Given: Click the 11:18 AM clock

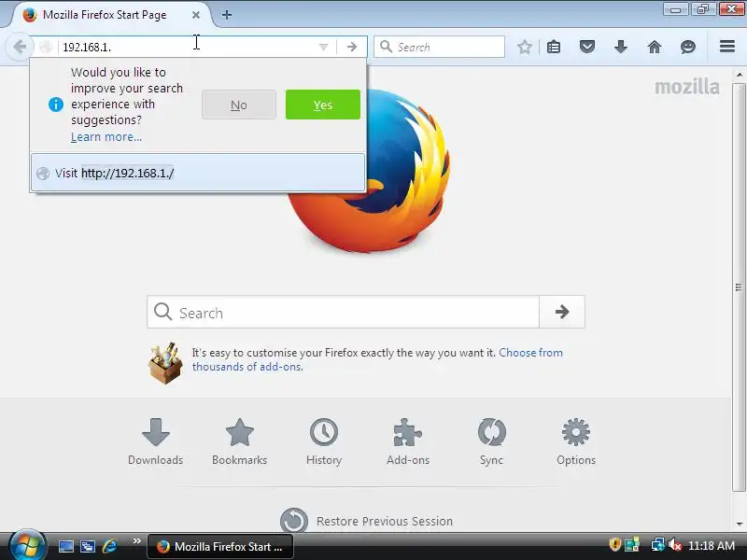Looking at the screenshot, I should click(x=712, y=545).
